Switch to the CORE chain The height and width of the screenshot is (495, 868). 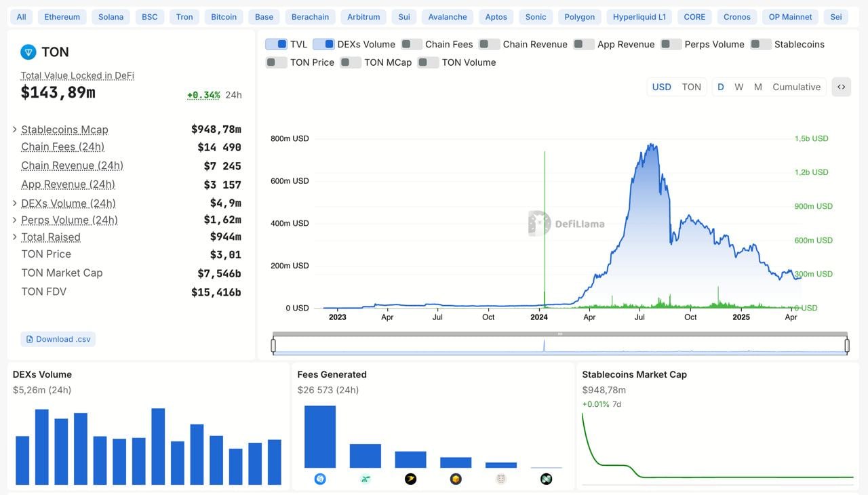pyautogui.click(x=694, y=17)
